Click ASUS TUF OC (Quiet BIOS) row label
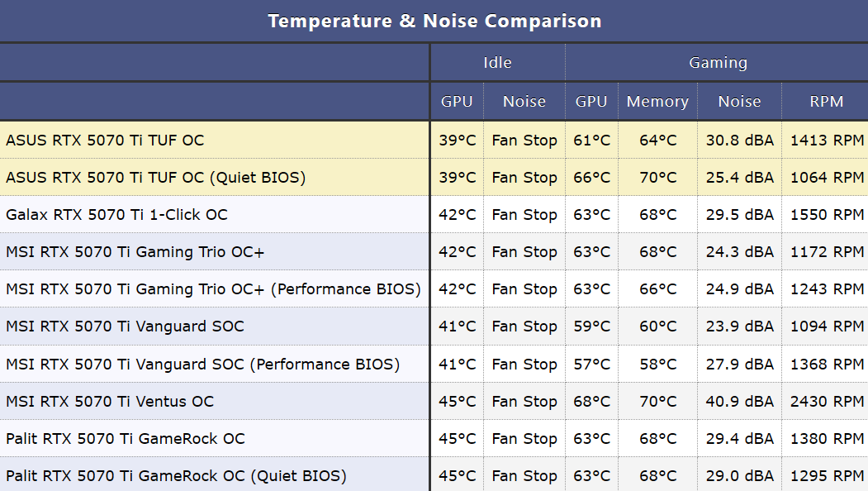Screen dimensions: 868x491 (155, 178)
